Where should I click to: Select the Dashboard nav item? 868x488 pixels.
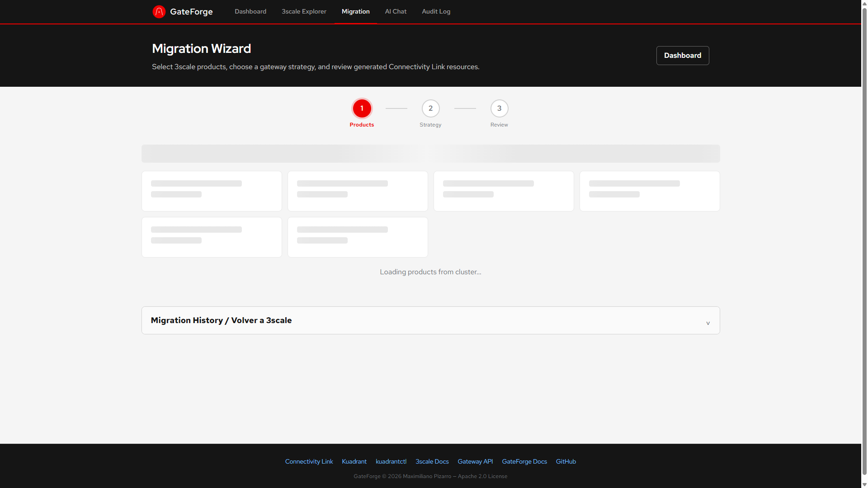(250, 11)
